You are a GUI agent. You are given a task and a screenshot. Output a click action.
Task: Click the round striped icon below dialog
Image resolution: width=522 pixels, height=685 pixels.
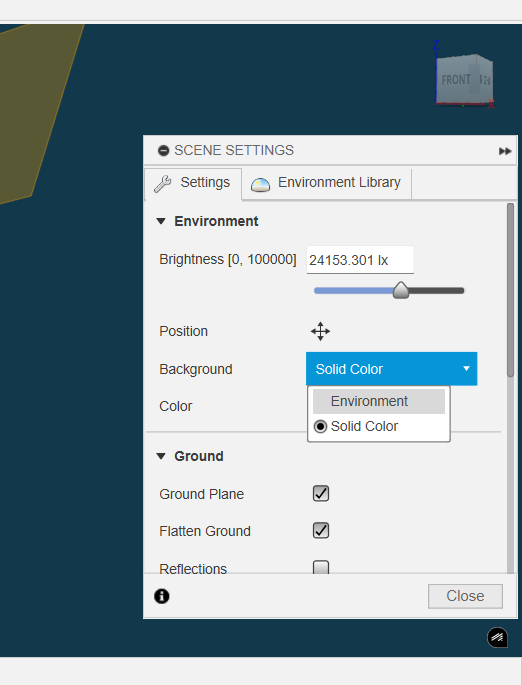pos(497,637)
